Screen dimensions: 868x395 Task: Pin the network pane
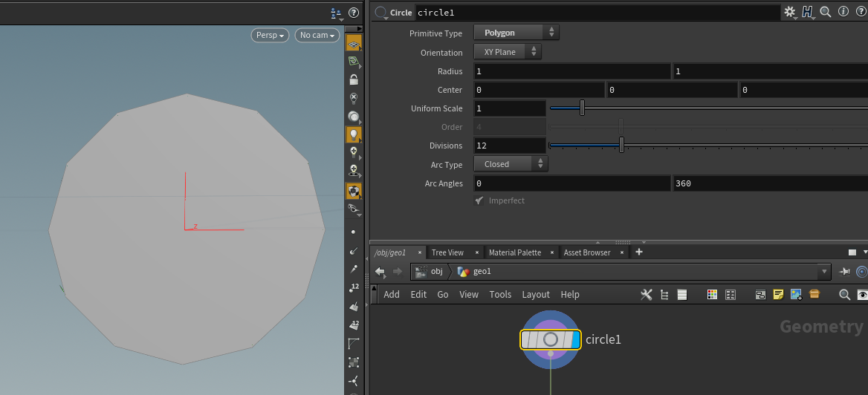coord(845,272)
